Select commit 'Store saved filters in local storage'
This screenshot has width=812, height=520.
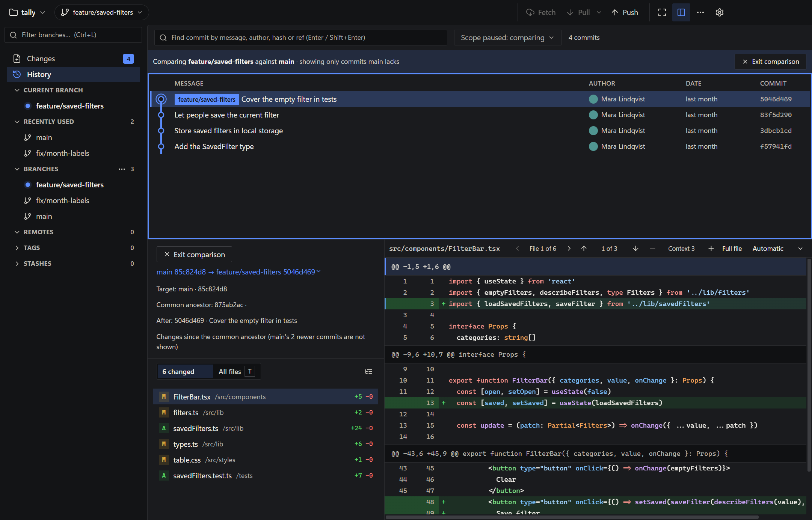[x=480, y=131]
